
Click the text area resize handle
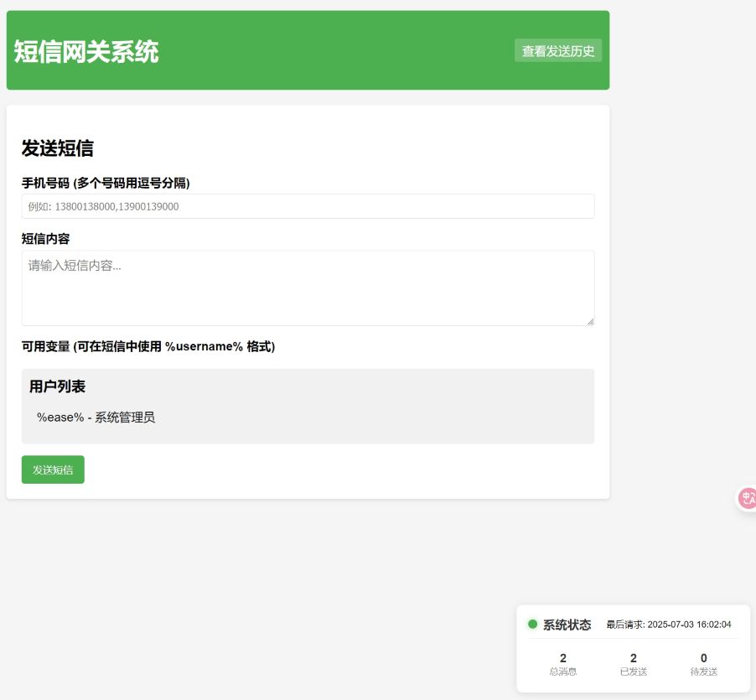point(590,321)
